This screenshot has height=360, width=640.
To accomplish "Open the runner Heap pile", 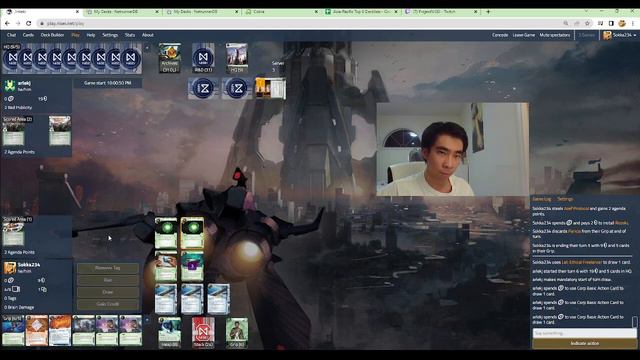I will pos(169,333).
